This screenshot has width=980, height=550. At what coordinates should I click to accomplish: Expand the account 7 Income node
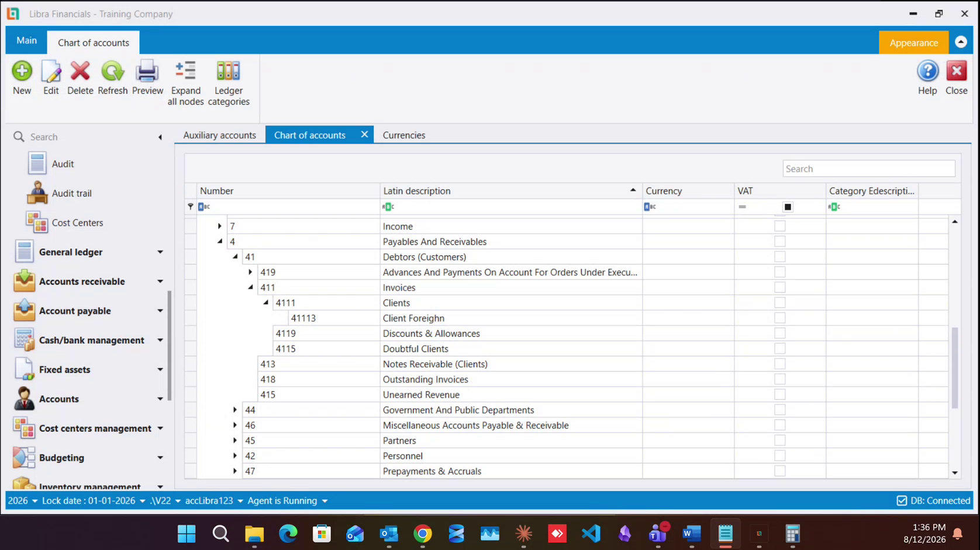click(220, 226)
